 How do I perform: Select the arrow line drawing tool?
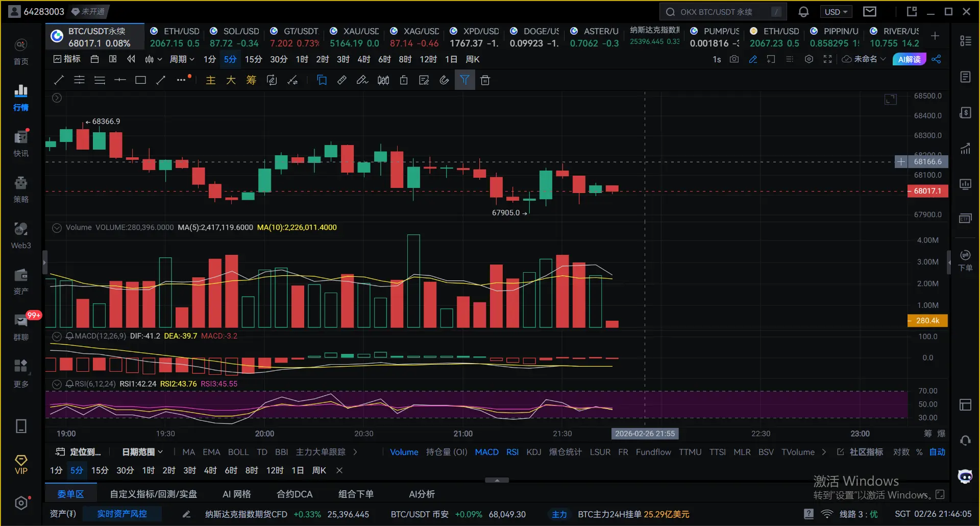pyautogui.click(x=161, y=80)
